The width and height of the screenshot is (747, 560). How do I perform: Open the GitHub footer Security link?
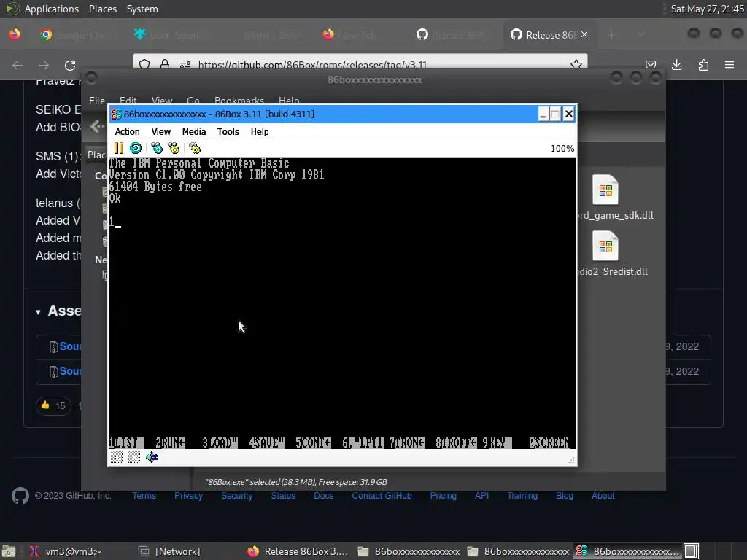(x=237, y=496)
